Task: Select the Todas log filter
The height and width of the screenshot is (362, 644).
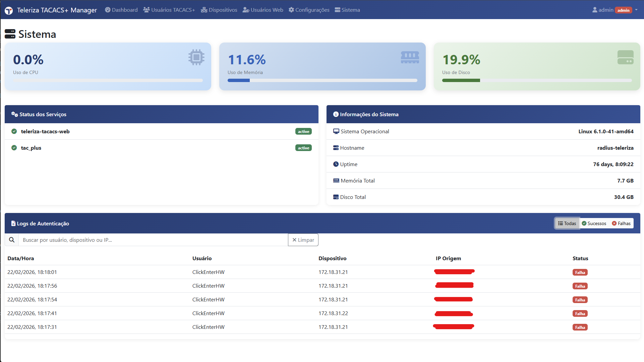Action: (x=567, y=223)
